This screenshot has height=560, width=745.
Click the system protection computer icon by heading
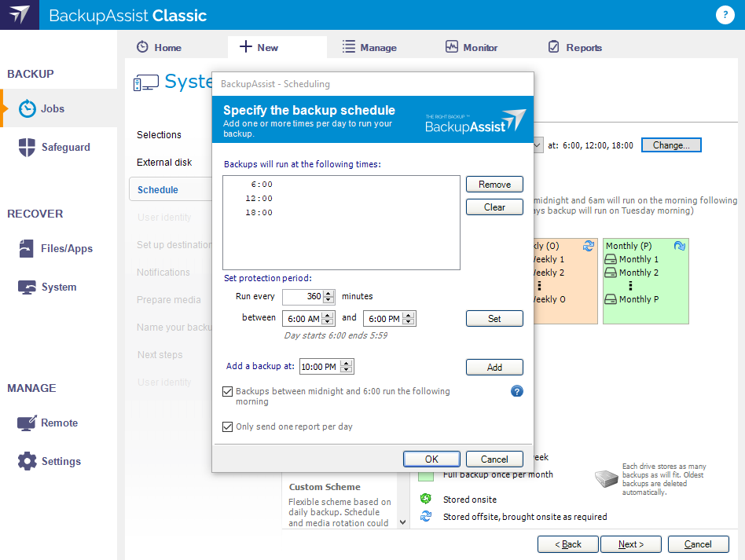[x=146, y=82]
